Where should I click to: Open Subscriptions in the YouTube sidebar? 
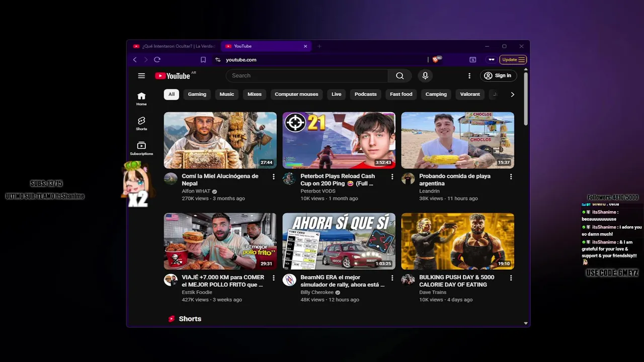click(x=141, y=148)
